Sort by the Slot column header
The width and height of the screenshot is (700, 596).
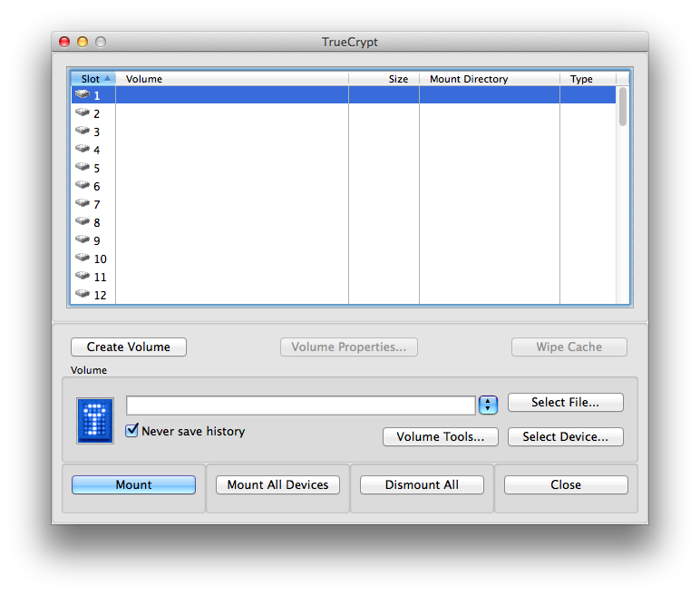coord(93,79)
